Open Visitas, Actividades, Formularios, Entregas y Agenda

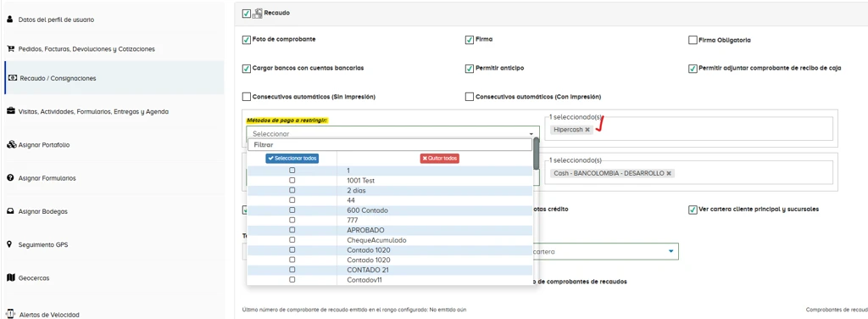pyautogui.click(x=93, y=111)
